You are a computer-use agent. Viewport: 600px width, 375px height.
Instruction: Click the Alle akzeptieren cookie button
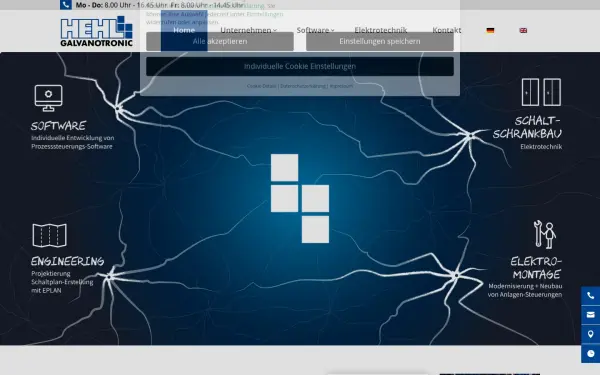(x=220, y=41)
